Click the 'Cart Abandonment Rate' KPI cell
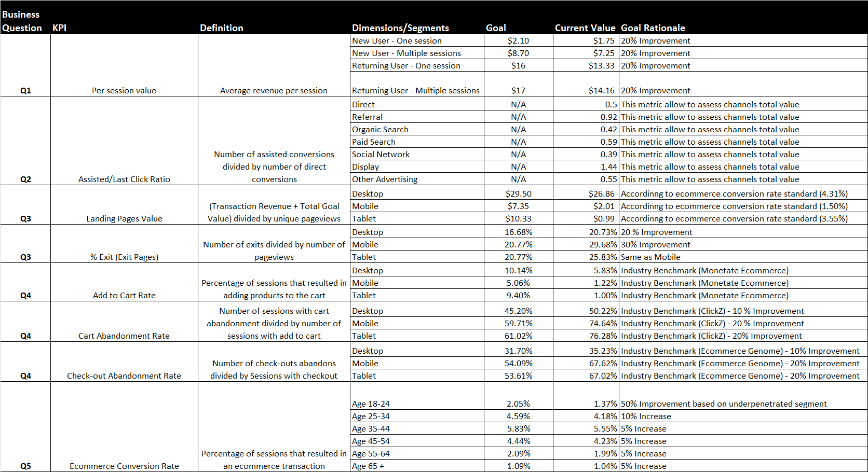868x472 pixels. [124, 336]
